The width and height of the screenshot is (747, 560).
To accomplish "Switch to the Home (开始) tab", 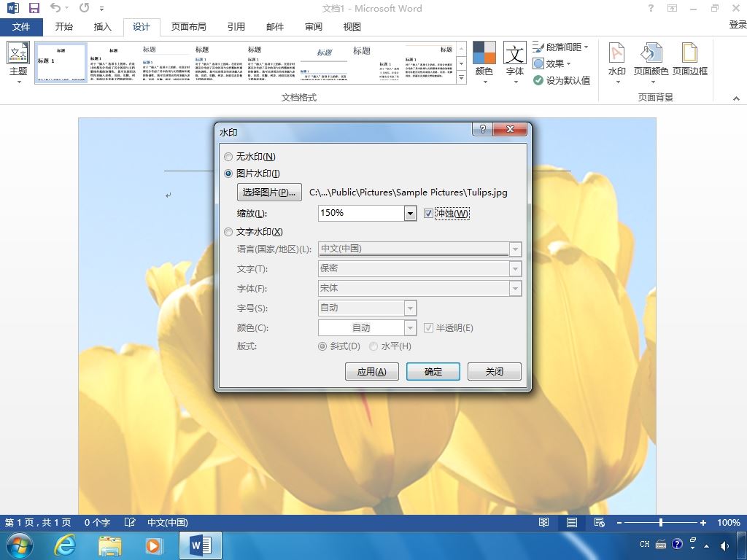I will (x=64, y=27).
